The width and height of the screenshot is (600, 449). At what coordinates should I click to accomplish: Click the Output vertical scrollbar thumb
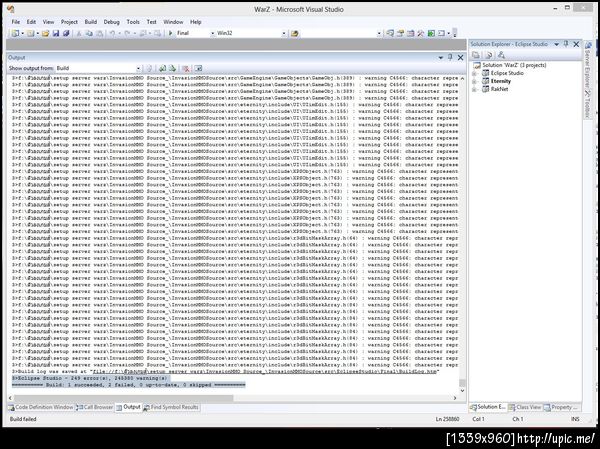pos(462,382)
